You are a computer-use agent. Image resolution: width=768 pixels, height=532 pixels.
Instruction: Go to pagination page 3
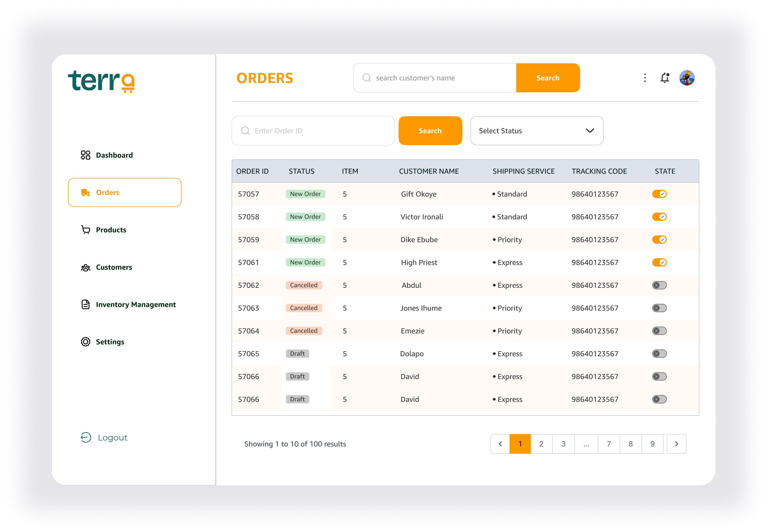(563, 444)
